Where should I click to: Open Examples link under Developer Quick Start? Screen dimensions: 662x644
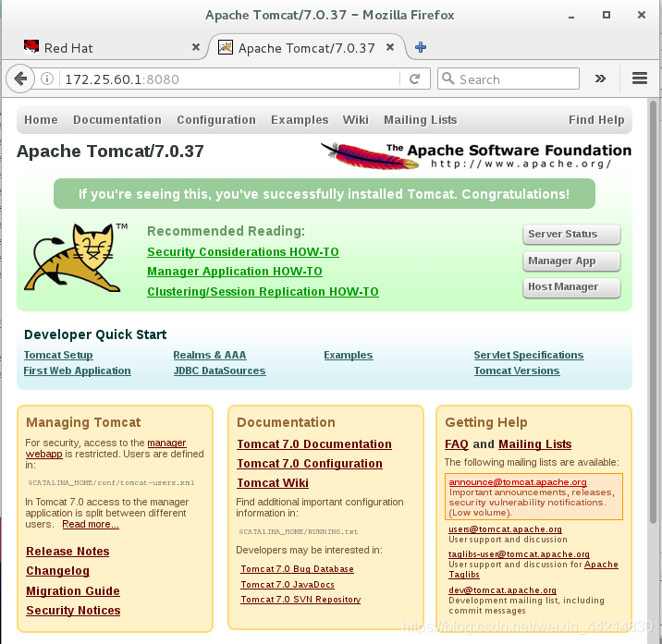tap(349, 355)
